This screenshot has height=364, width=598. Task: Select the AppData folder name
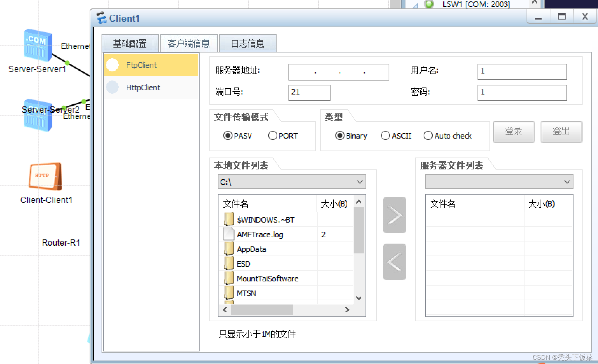tap(251, 249)
